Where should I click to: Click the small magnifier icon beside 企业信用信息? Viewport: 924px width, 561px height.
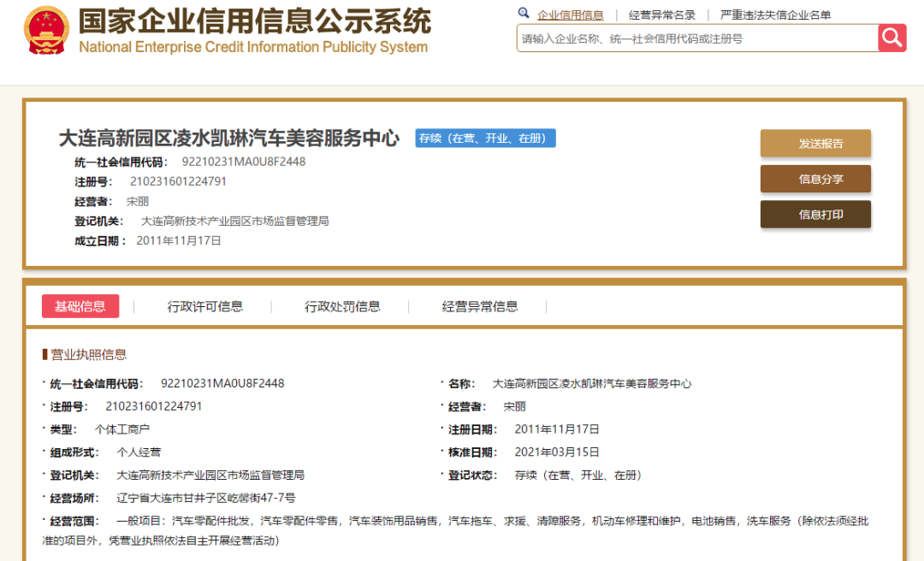(x=524, y=13)
